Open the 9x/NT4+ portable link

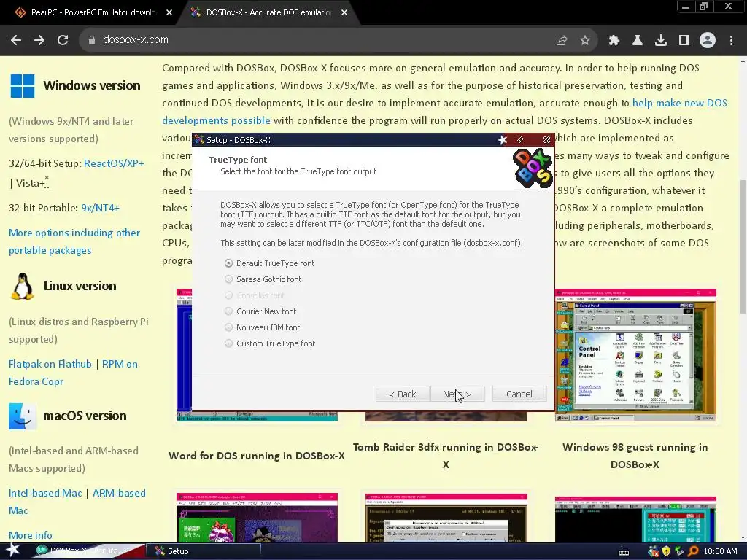click(100, 208)
